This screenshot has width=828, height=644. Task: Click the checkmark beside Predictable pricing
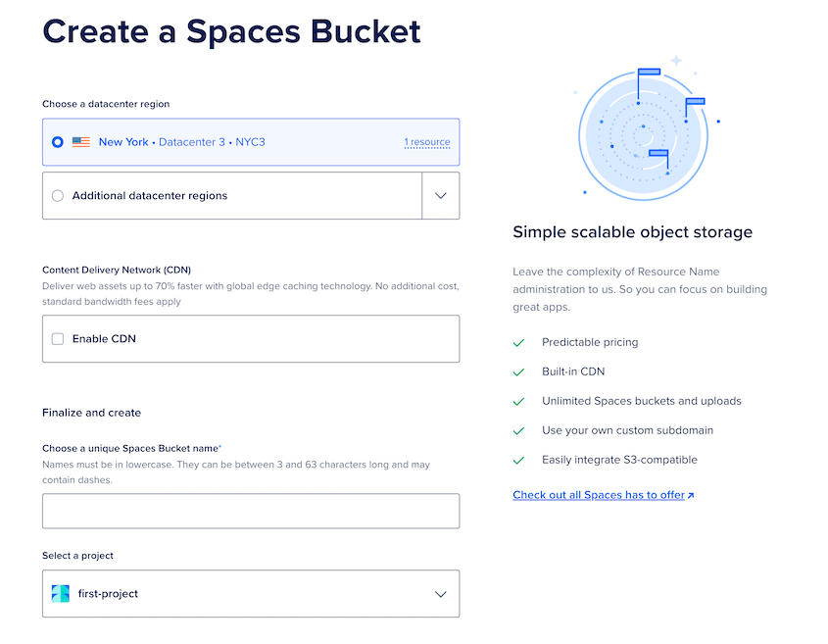point(520,342)
